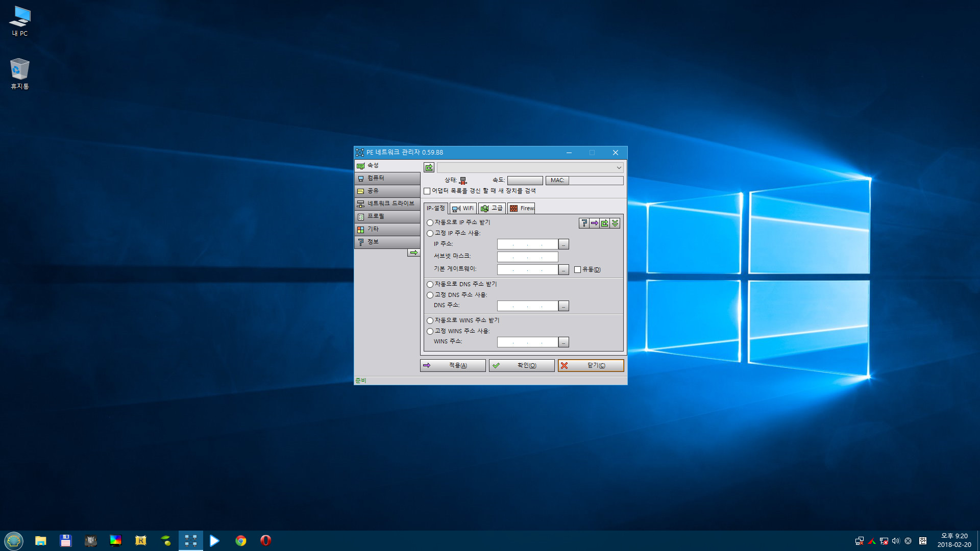Click the green arrow below the sidebar
This screenshot has height=551, width=980.
413,253
